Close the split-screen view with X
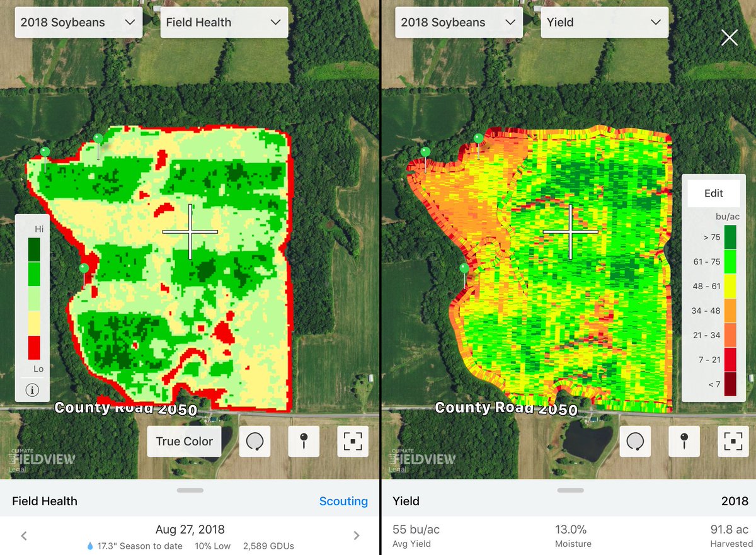756x555 pixels. click(729, 38)
